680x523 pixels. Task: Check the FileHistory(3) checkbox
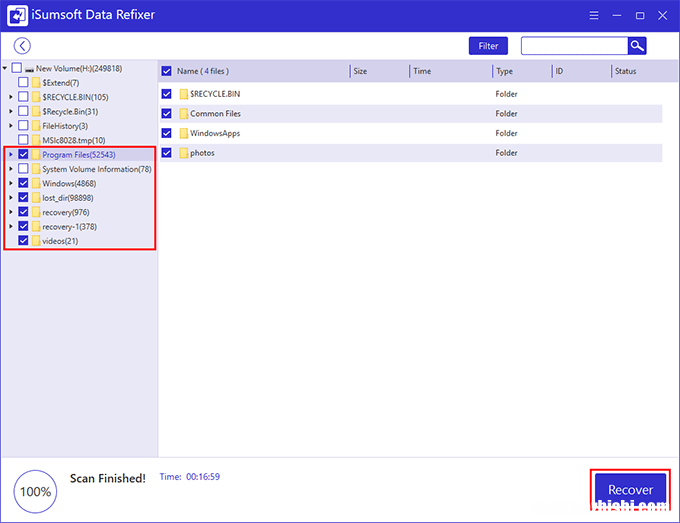tap(23, 125)
